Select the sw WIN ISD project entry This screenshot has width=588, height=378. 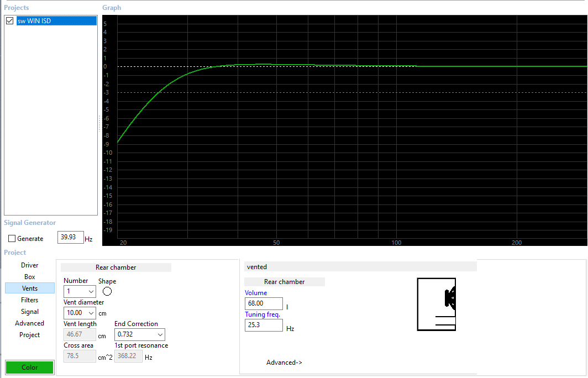pos(56,20)
